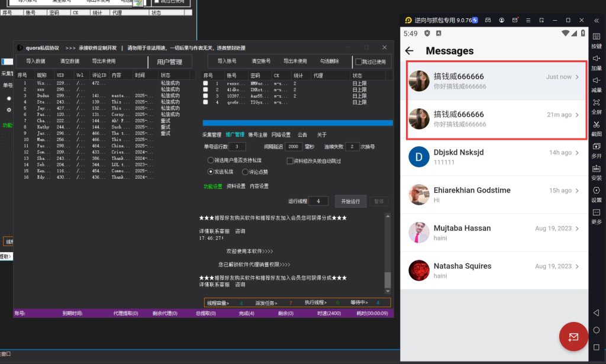Select 筛选用户是否支持私信 radio button
Viewport: 606px width, 364px height.
tap(211, 160)
